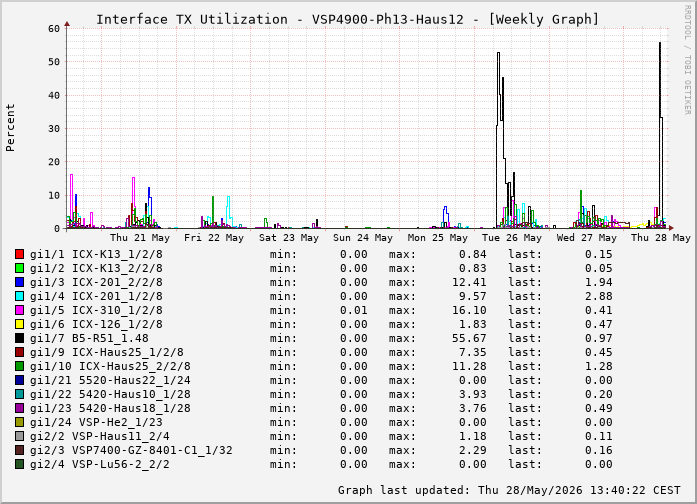
Task: Click the yellow swatch for gi1/6 ICX-126_1/2/8
Action: coord(19,324)
